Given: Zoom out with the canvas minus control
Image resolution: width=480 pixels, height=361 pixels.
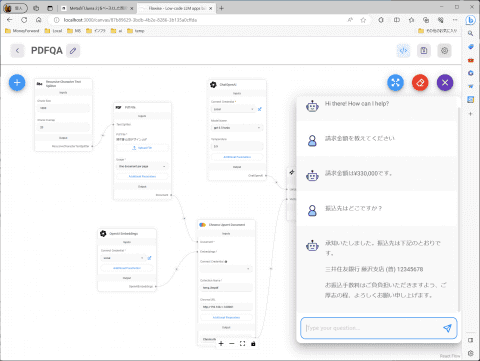Looking at the screenshot, I should point(232,343).
